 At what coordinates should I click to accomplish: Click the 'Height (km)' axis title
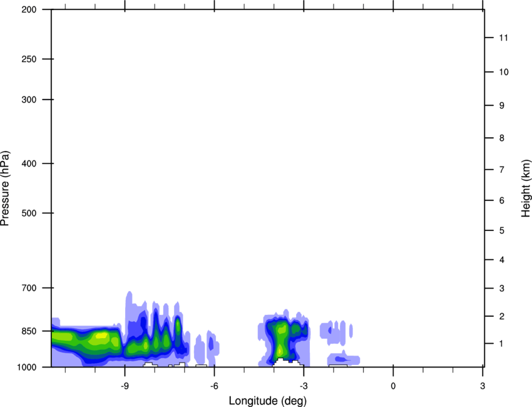pos(526,188)
